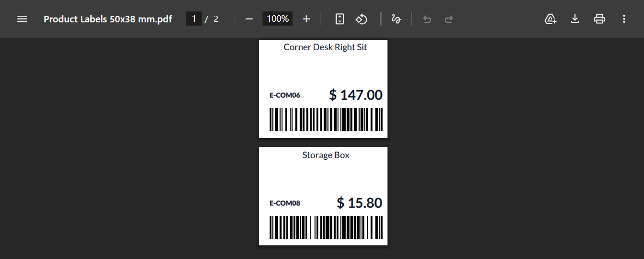
Task: Click the $ 147.00 price text
Action: pos(355,95)
